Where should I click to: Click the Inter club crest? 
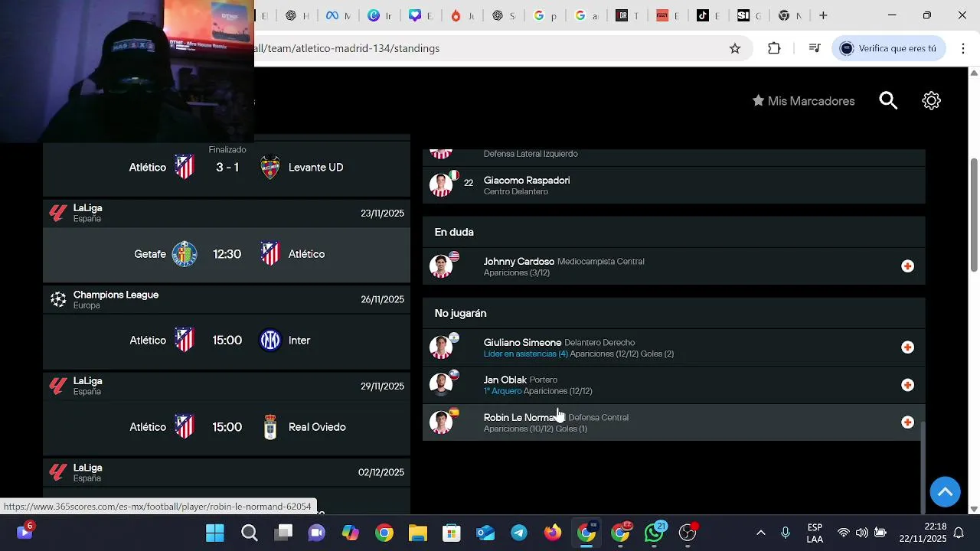(270, 341)
